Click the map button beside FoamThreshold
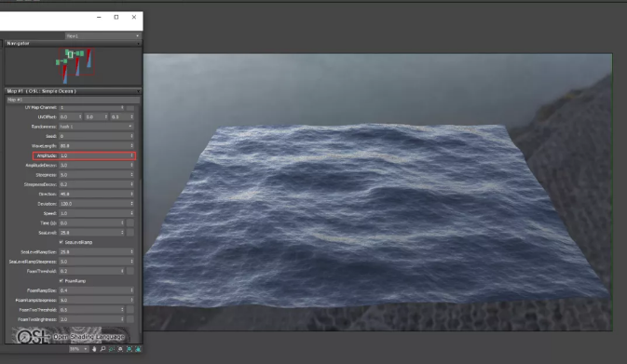Screen dimensions: 627x364 pos(129,271)
